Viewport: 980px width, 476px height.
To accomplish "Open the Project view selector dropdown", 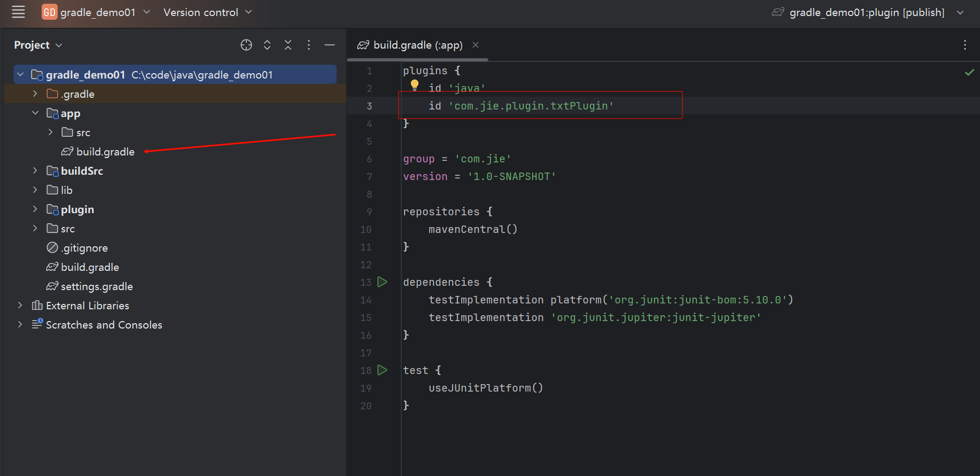I will click(x=38, y=45).
